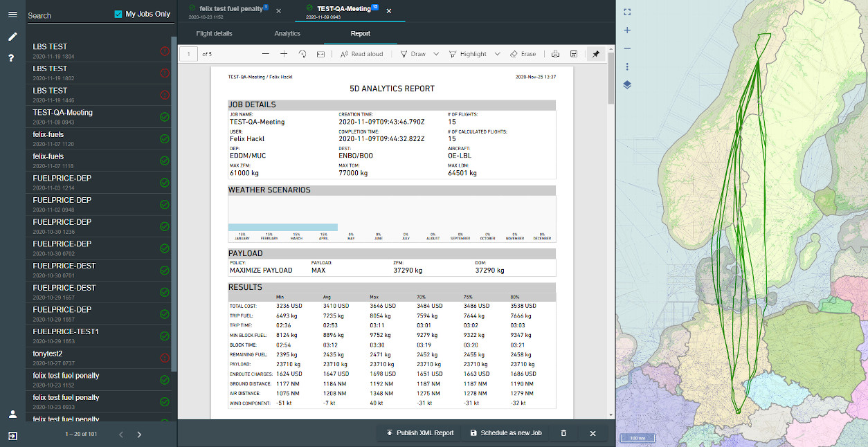Image resolution: width=868 pixels, height=447 pixels.
Task: Rotate the PDF page
Action: [302, 54]
